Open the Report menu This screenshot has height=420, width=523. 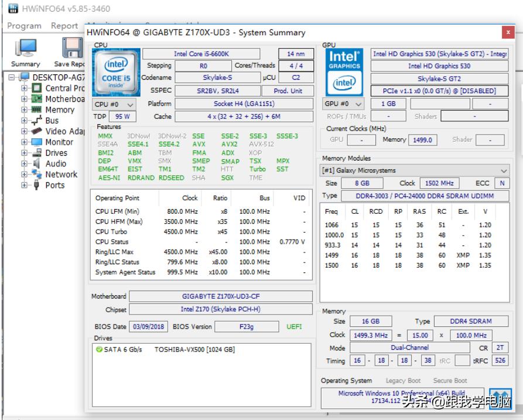64,26
